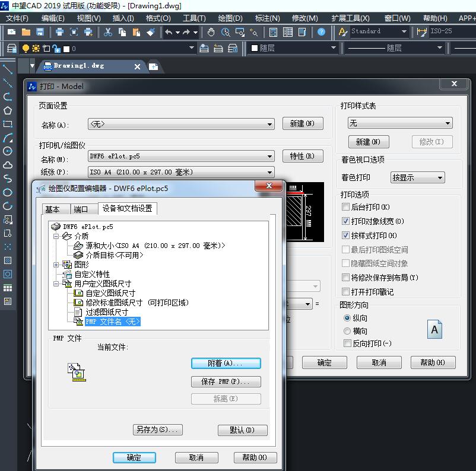476x471 pixels.
Task: Open the 标注(N) menu
Action: (267, 18)
